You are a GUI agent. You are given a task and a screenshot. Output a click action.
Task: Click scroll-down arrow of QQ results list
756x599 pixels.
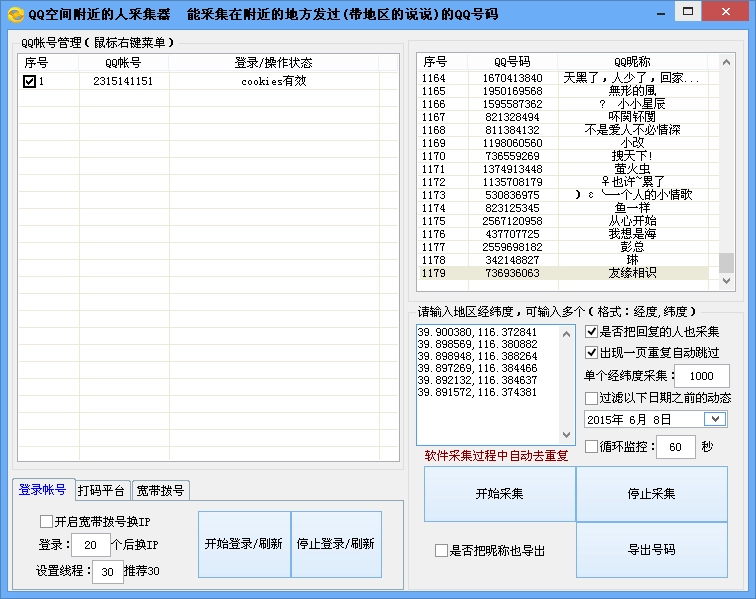point(727,281)
